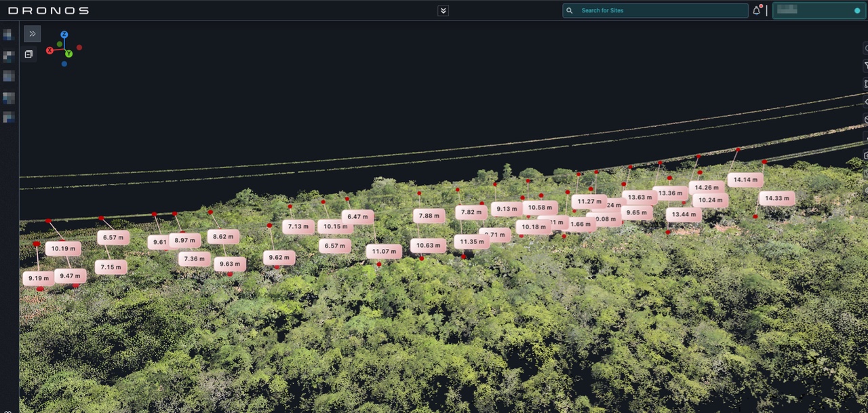The width and height of the screenshot is (868, 413).
Task: Select the 14.14 m measurement label
Action: pos(745,180)
